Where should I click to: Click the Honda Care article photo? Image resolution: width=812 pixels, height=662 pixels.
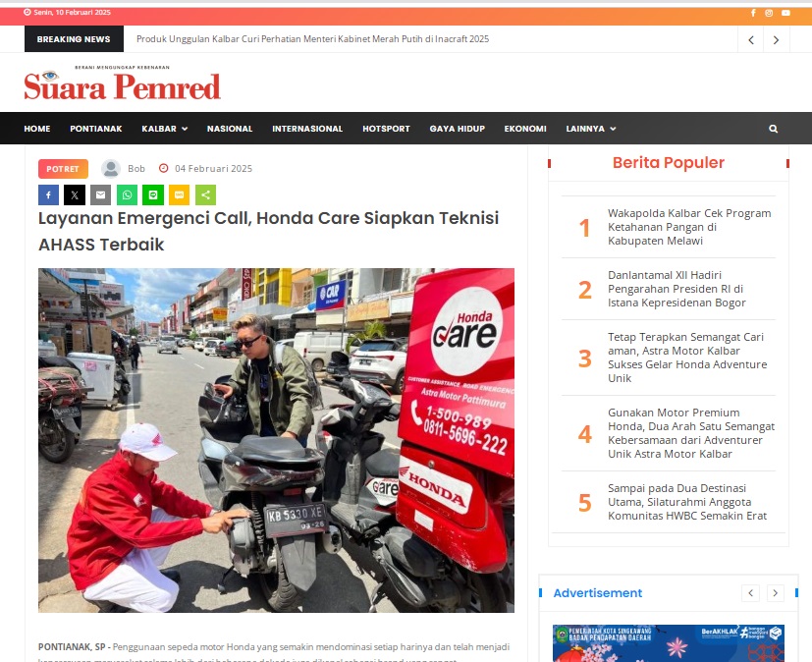pos(276,440)
